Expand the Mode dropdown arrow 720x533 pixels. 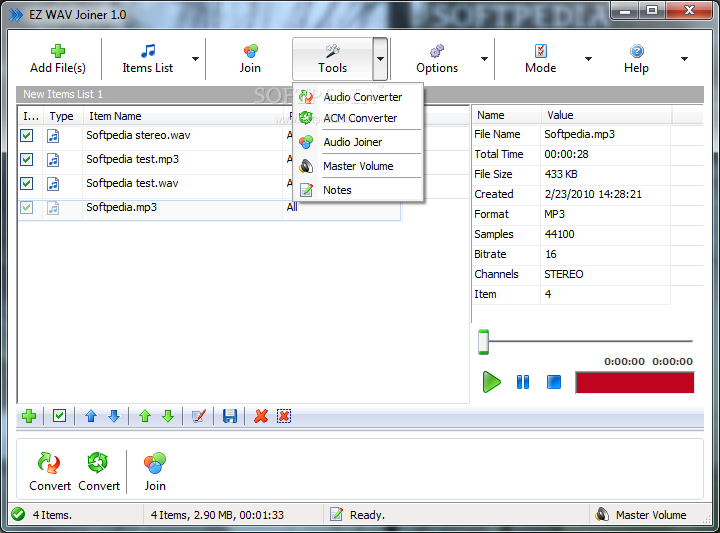click(x=588, y=59)
